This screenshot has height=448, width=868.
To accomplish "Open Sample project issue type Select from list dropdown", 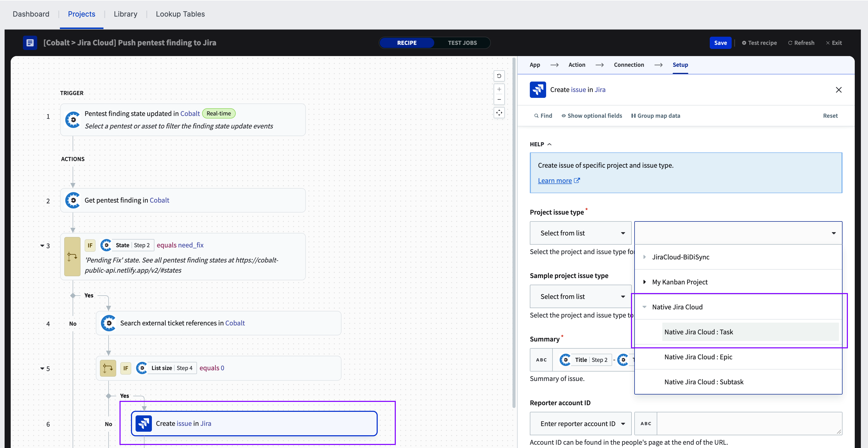I will pos(581,296).
